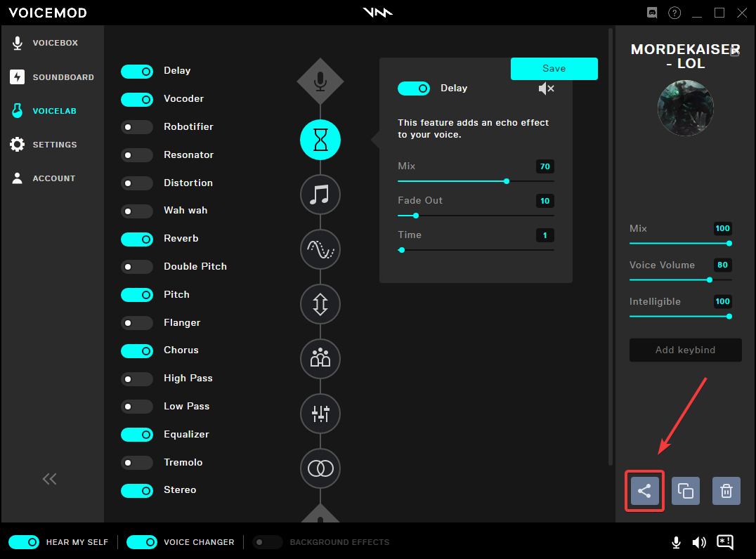
Task: Save the voice settings
Action: tap(554, 68)
